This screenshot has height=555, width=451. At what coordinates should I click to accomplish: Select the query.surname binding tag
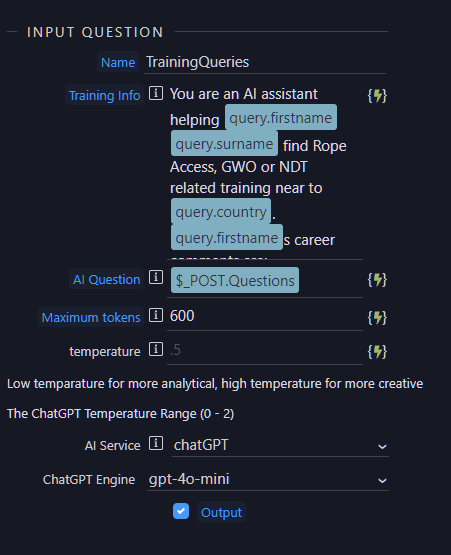(x=224, y=143)
